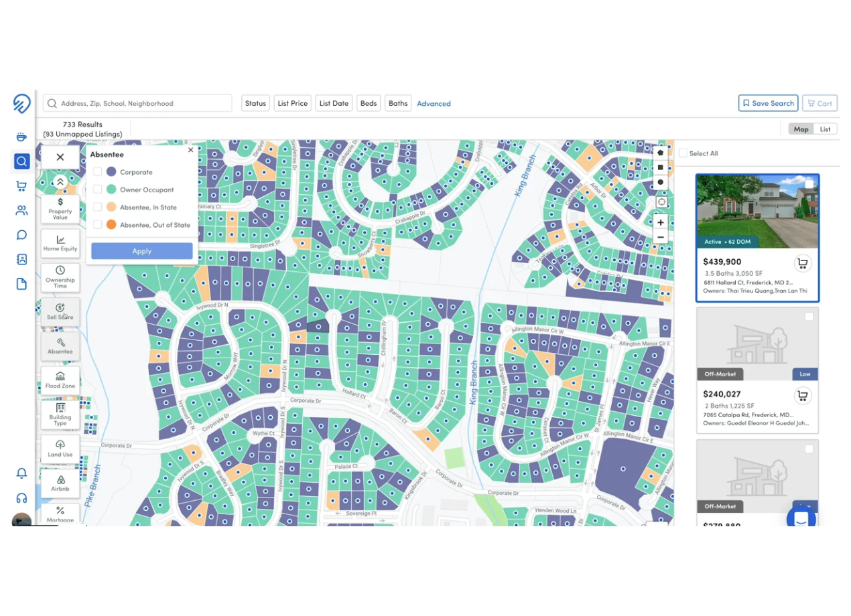Open the shopping cart in left sidebar

pyautogui.click(x=21, y=186)
